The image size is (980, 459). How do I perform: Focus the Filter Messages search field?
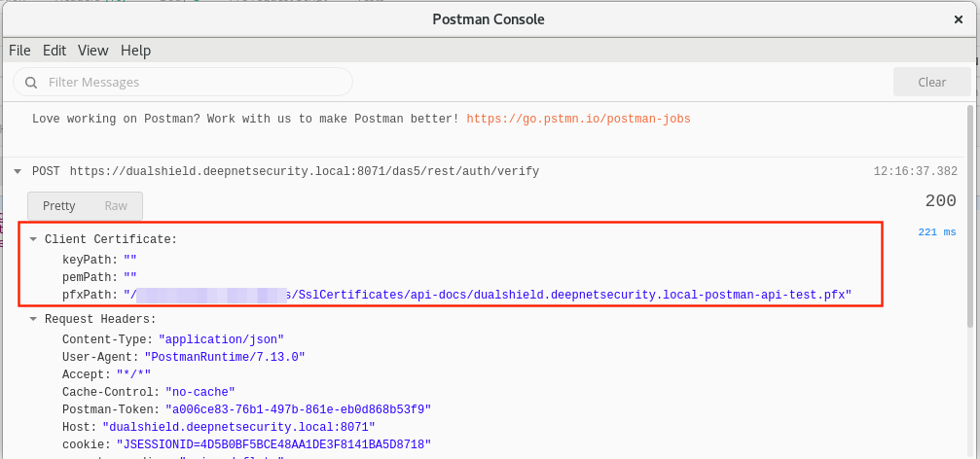(x=195, y=83)
